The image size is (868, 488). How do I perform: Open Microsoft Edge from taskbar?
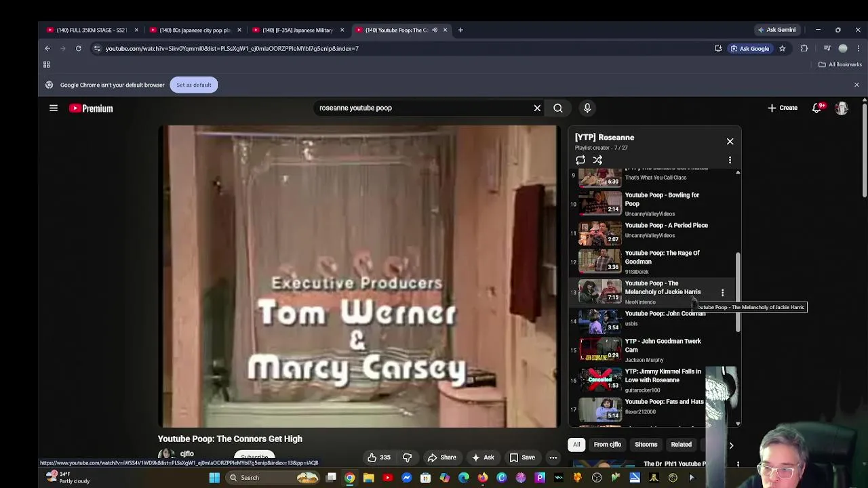[463, 478]
